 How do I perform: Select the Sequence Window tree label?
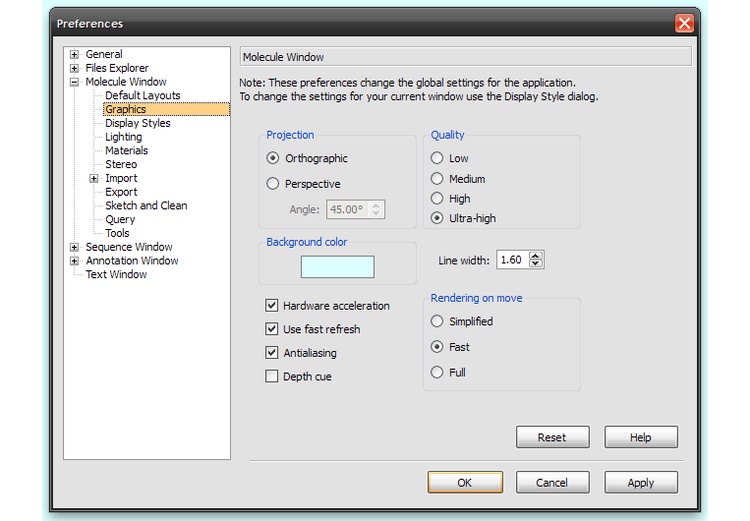[x=129, y=247]
